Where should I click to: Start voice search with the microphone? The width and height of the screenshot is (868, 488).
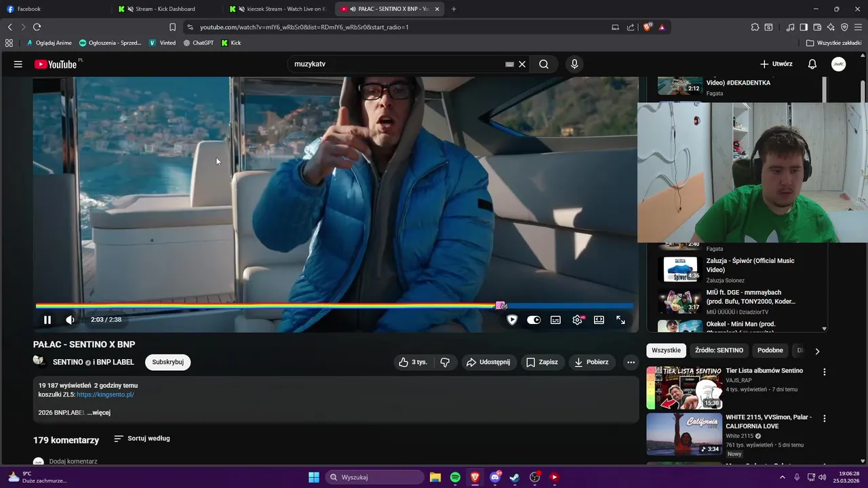pos(574,64)
